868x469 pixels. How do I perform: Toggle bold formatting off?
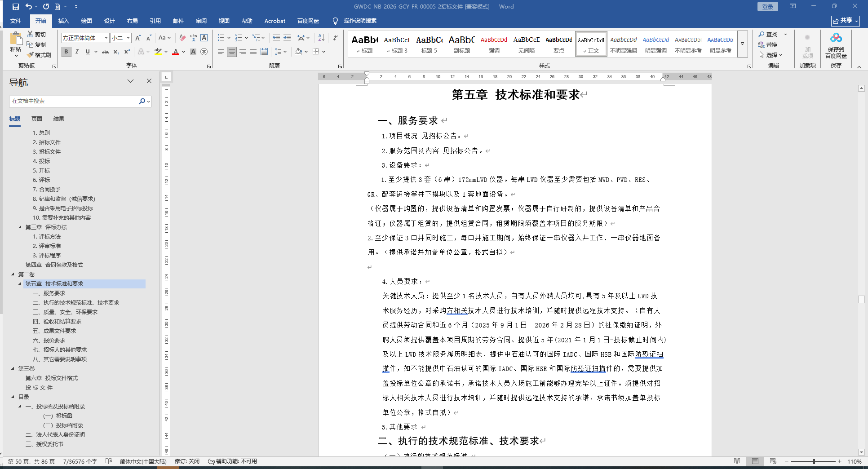tap(66, 52)
